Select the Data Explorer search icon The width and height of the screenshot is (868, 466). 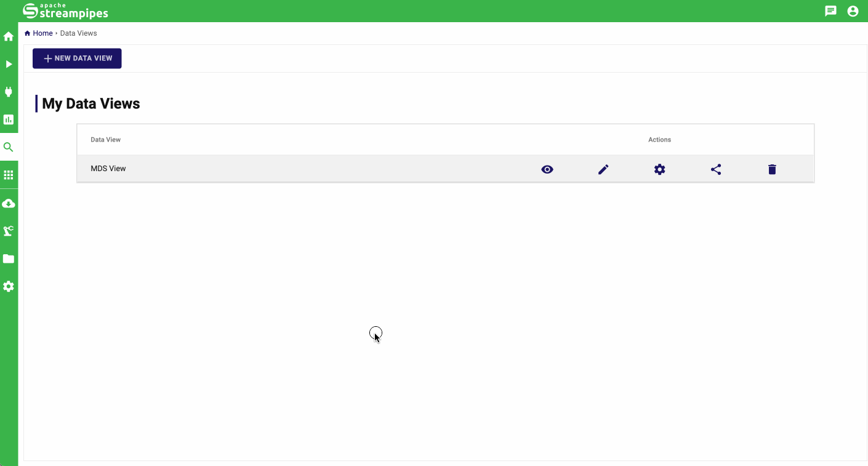pos(9,147)
